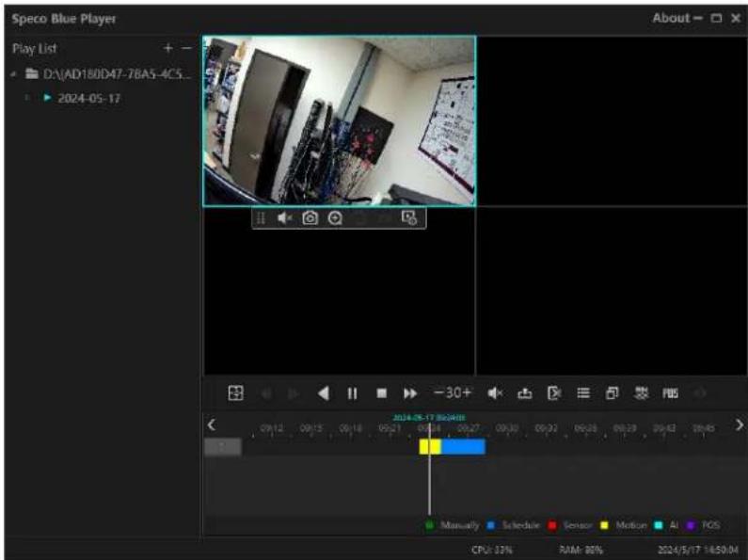Select the D:\AD180D47-78A5 folder entry
The image size is (748, 560).
pyautogui.click(x=117, y=74)
